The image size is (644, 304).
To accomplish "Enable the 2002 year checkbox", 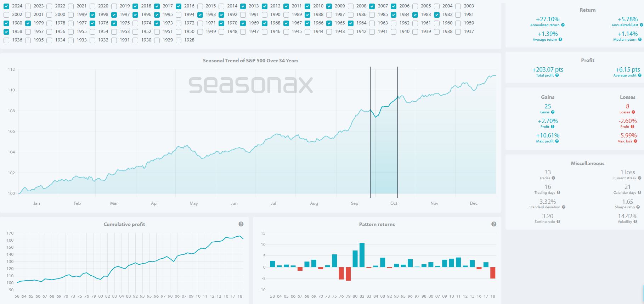I will point(6,15).
